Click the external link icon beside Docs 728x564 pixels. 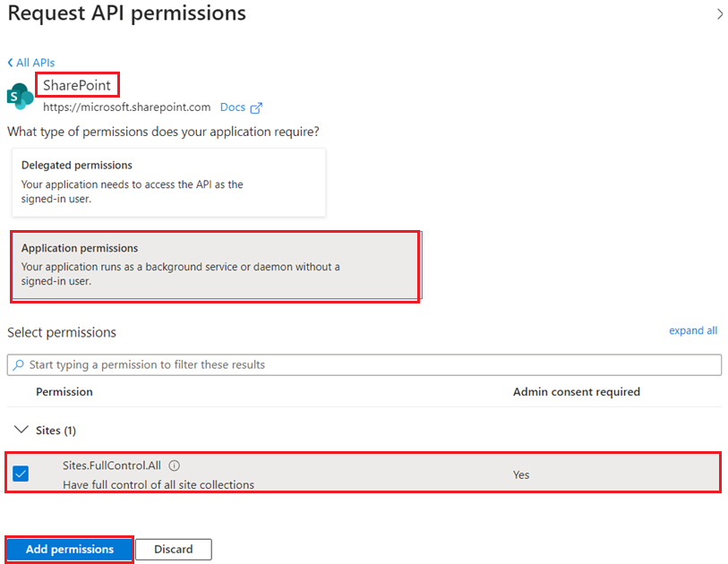256,107
